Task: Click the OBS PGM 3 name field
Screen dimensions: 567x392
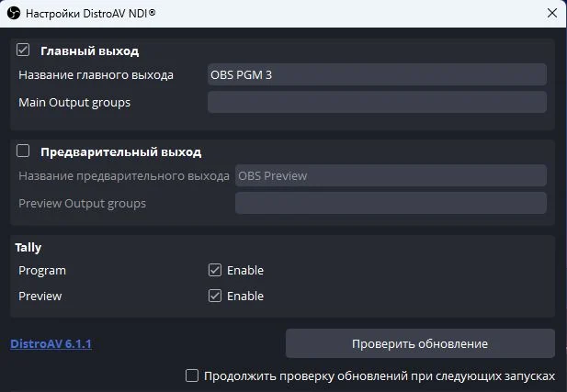Action: [377, 74]
